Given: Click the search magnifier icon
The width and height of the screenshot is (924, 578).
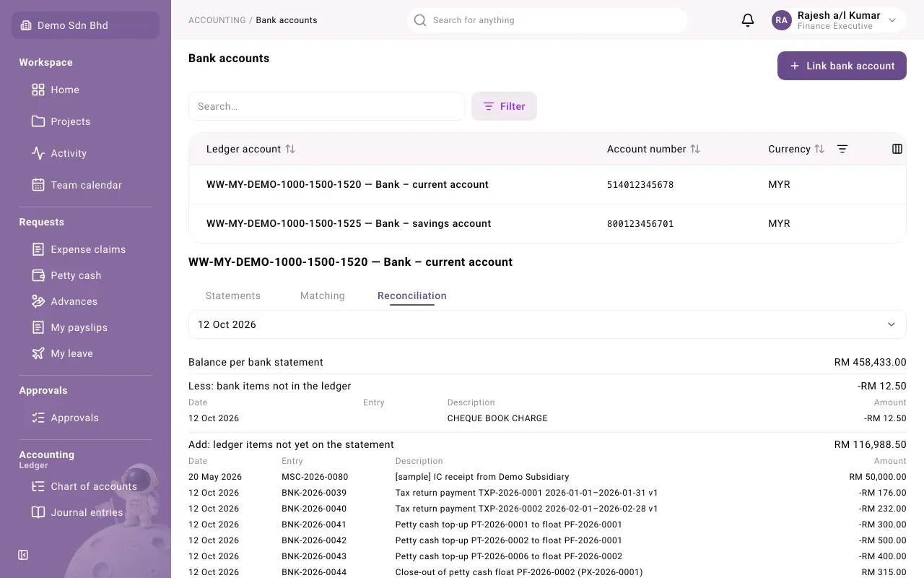Looking at the screenshot, I should [419, 20].
